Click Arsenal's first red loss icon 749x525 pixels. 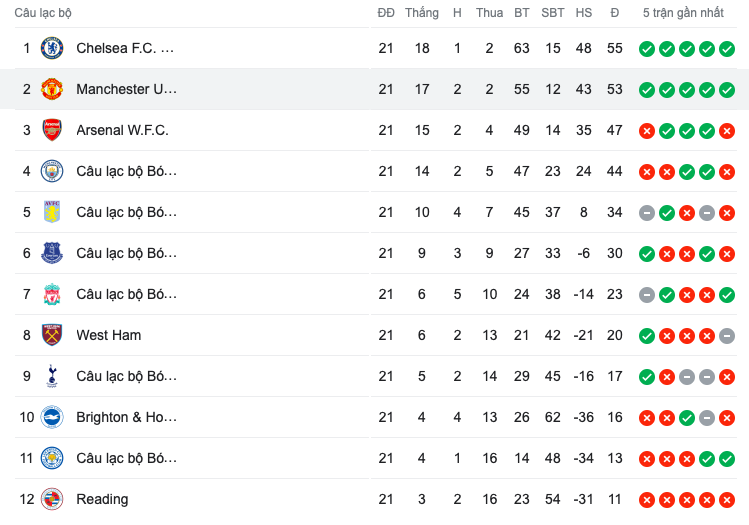tap(647, 130)
